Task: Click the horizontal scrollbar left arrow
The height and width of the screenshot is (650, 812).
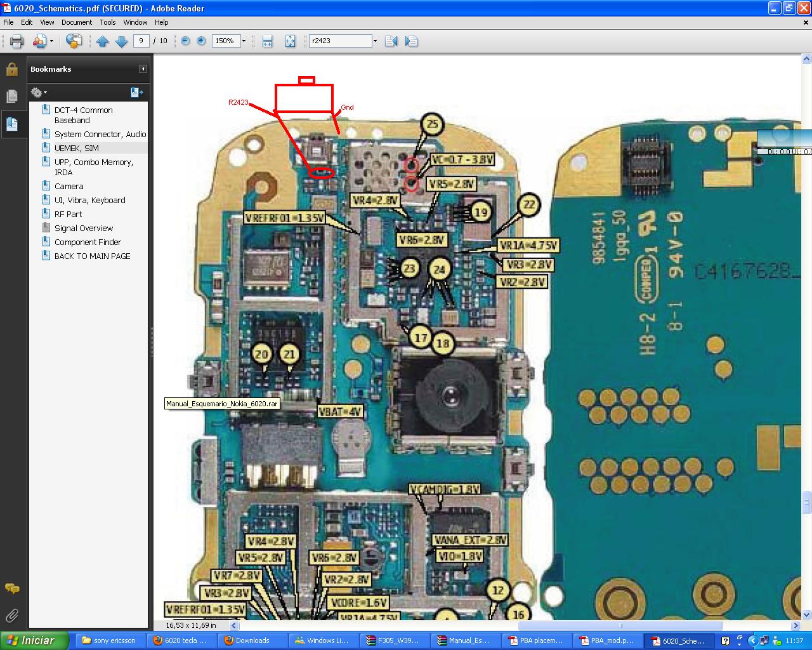Action: click(x=234, y=625)
